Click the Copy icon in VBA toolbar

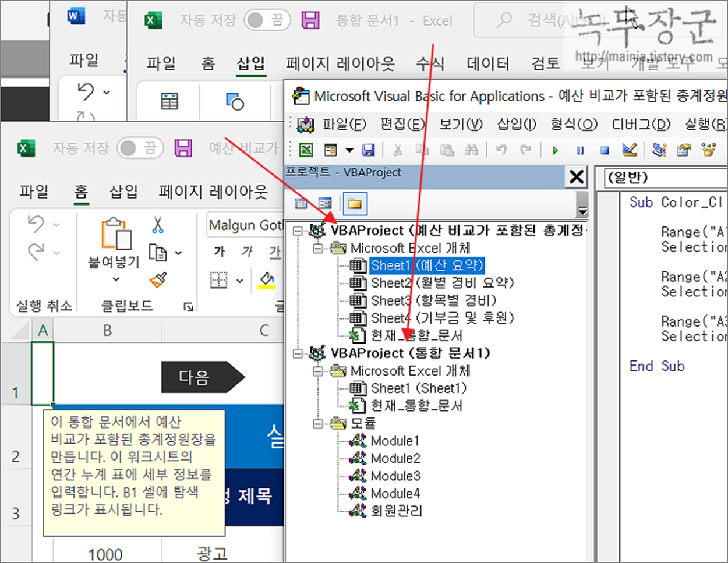[422, 150]
